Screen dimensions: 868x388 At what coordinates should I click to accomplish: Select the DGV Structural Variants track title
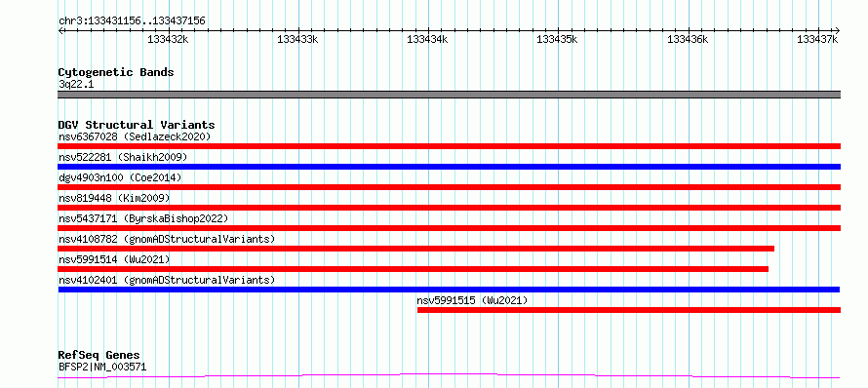(x=137, y=125)
